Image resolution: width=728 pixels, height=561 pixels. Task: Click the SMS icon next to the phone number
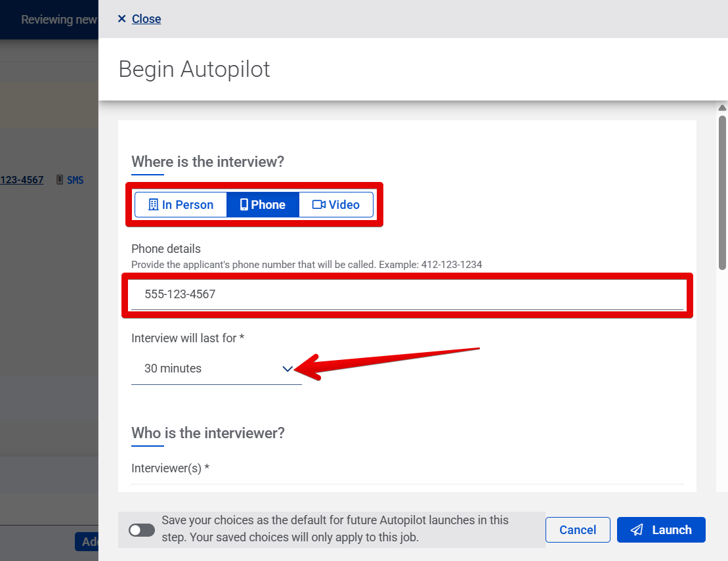(59, 179)
